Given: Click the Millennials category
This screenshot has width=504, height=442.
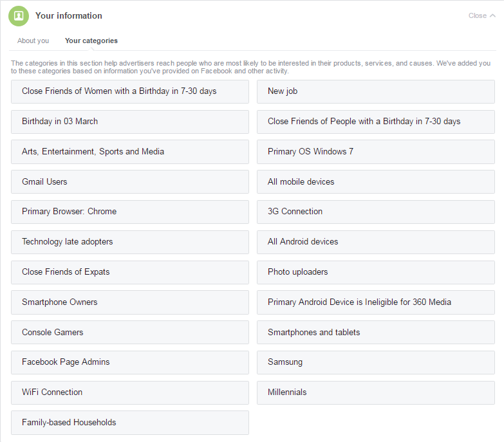Looking at the screenshot, I should tap(375, 392).
